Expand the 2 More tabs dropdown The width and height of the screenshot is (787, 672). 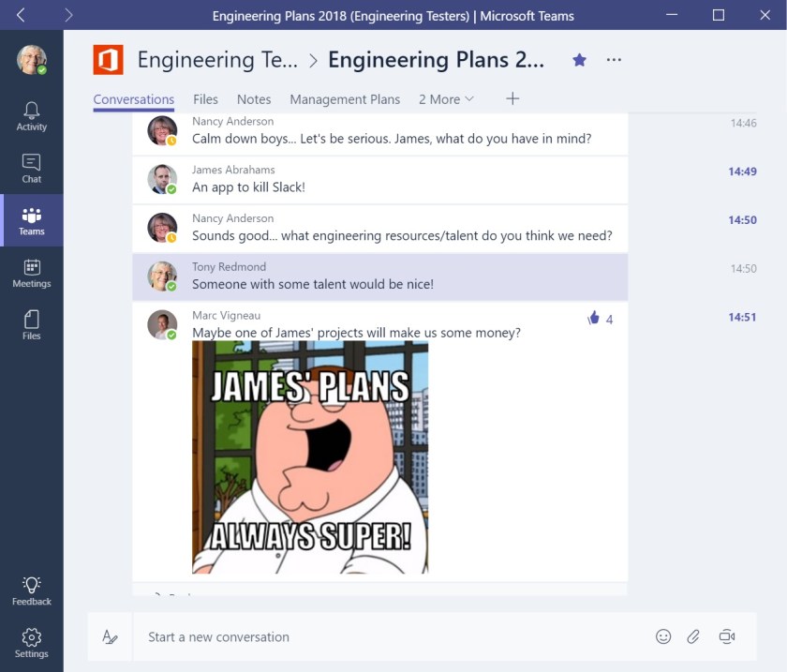click(446, 99)
